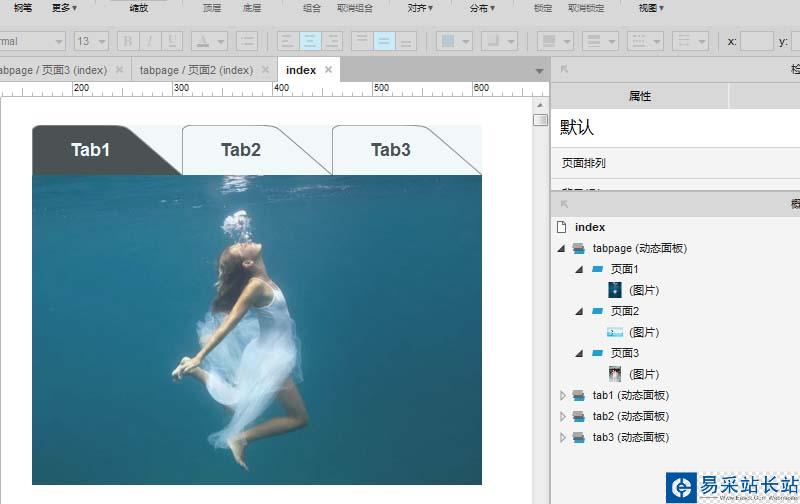This screenshot has height=504, width=800.
Task: Open the 属性 tab in inspector
Action: tap(640, 96)
